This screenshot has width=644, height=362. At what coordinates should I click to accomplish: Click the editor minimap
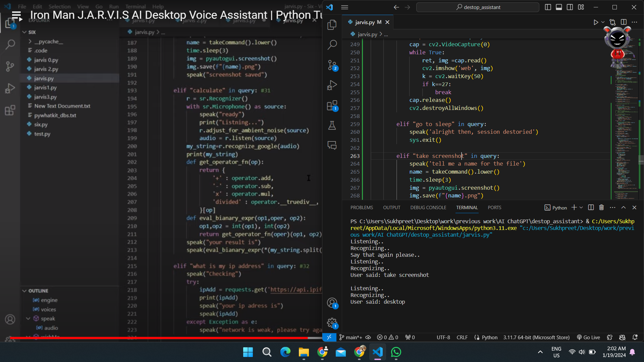(x=626, y=119)
